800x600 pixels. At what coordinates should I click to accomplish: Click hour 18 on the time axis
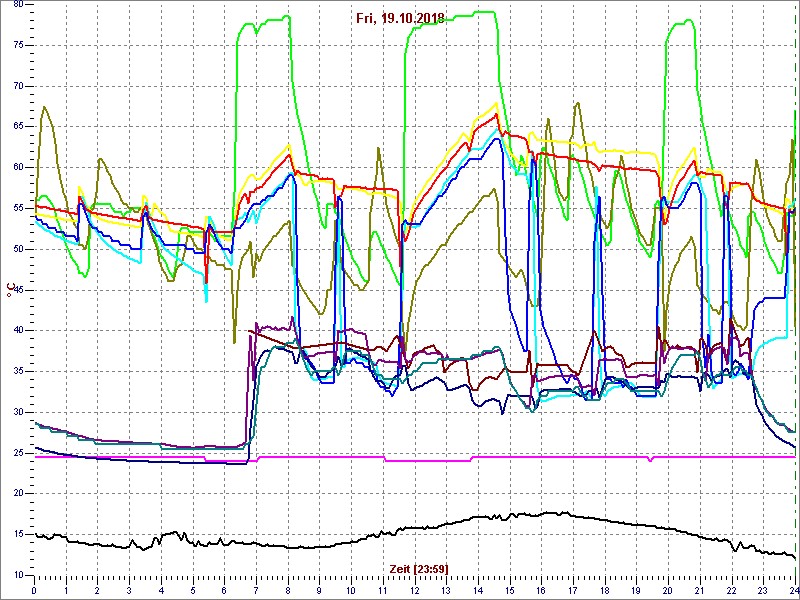(x=605, y=590)
